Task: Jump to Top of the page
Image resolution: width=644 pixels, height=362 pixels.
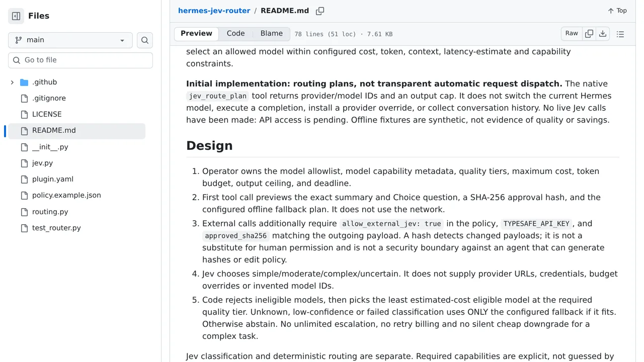Action: point(617,11)
